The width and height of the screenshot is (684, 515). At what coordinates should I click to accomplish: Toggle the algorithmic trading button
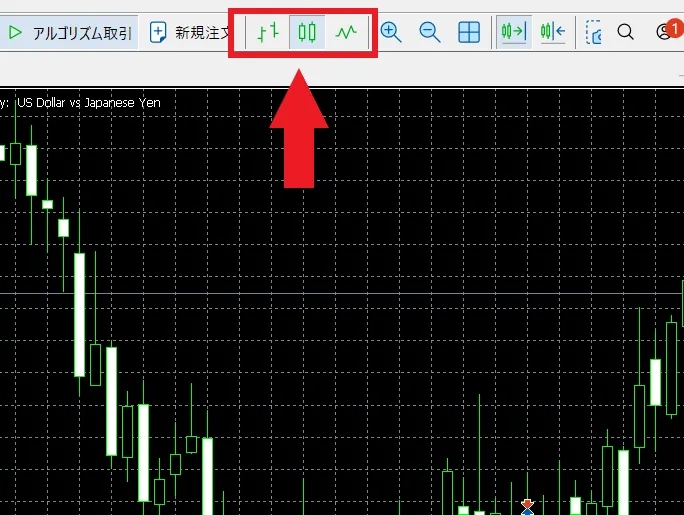click(66, 33)
